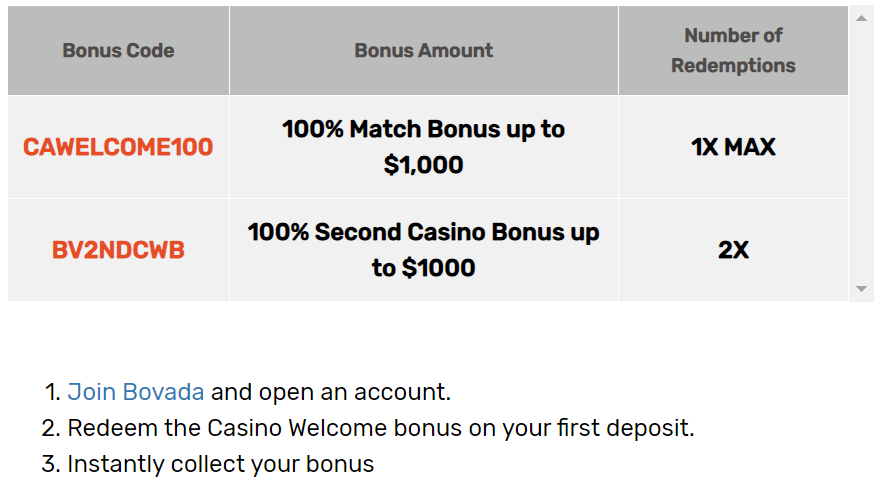Click the 100% Match Bonus up to $1,000 cell
879x483 pixels.
click(x=424, y=147)
